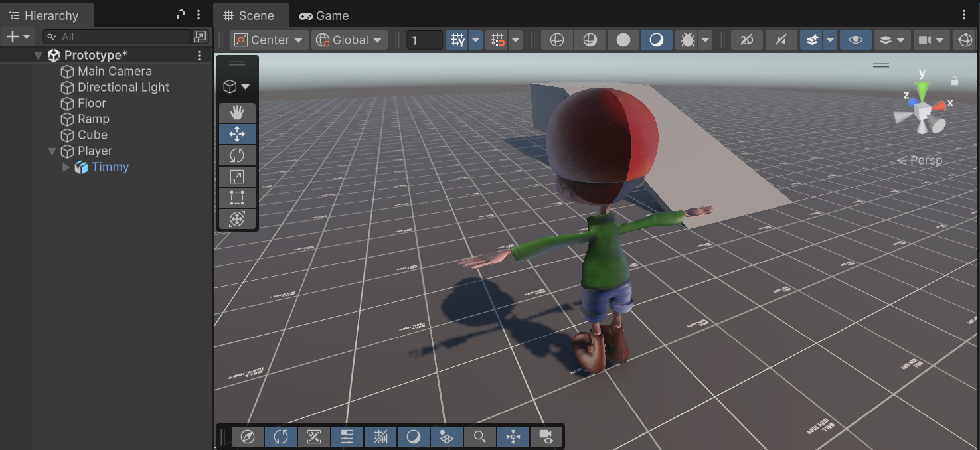Open grid visibility options dropdown arrow
This screenshot has width=980, height=450.
click(x=475, y=40)
